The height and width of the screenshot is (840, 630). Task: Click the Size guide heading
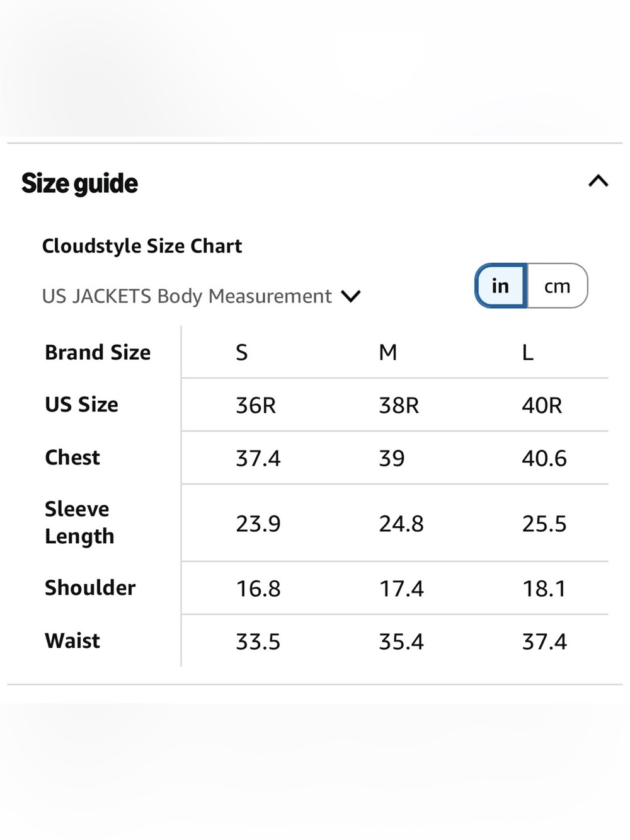point(79,183)
